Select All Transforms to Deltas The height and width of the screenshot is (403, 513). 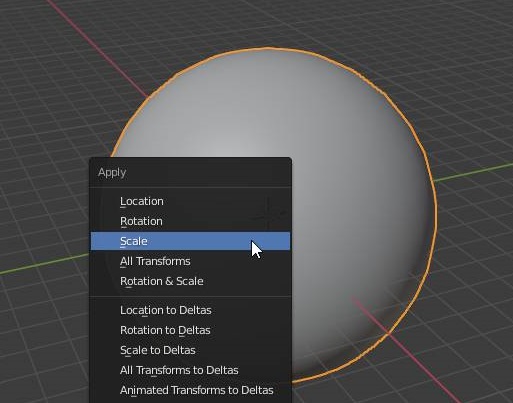190,370
